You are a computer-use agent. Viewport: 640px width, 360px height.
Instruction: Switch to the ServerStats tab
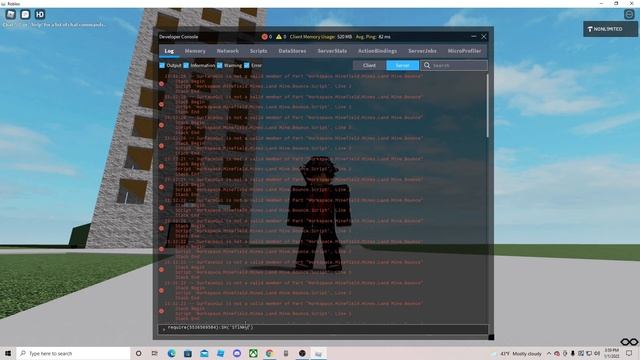(332, 51)
